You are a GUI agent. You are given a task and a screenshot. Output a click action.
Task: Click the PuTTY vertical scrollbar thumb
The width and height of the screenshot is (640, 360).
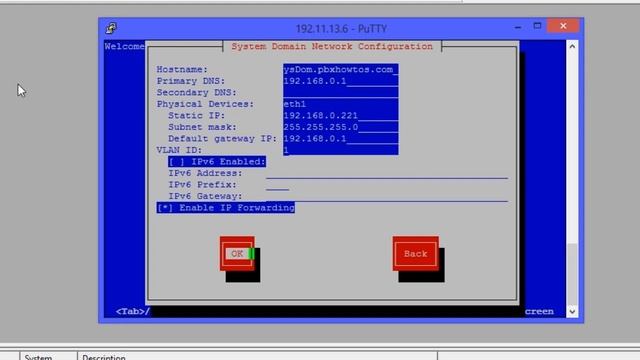tap(572, 274)
